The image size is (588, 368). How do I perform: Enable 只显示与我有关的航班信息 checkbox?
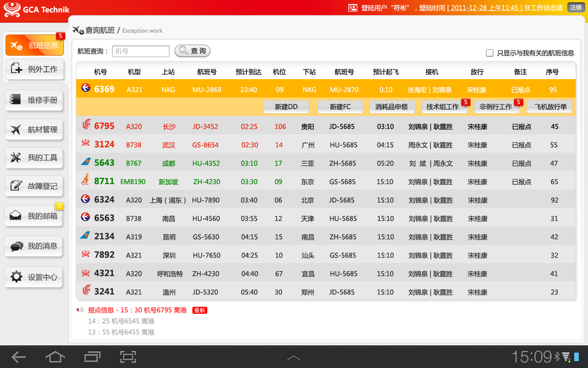click(x=490, y=53)
